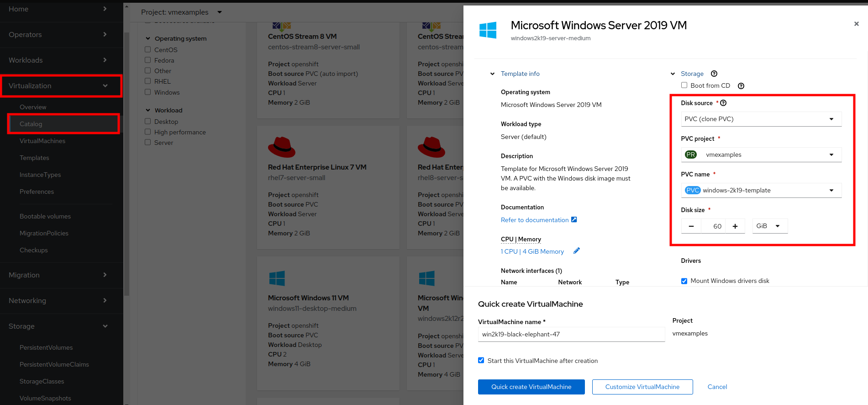Open the PVC name dropdown

click(761, 190)
